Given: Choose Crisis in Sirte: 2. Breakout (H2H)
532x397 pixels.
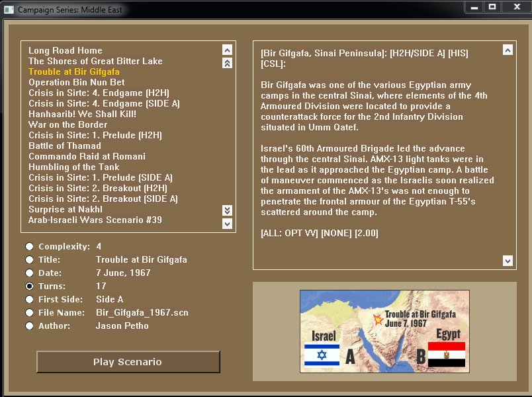Looking at the screenshot, I should pyautogui.click(x=98, y=188).
